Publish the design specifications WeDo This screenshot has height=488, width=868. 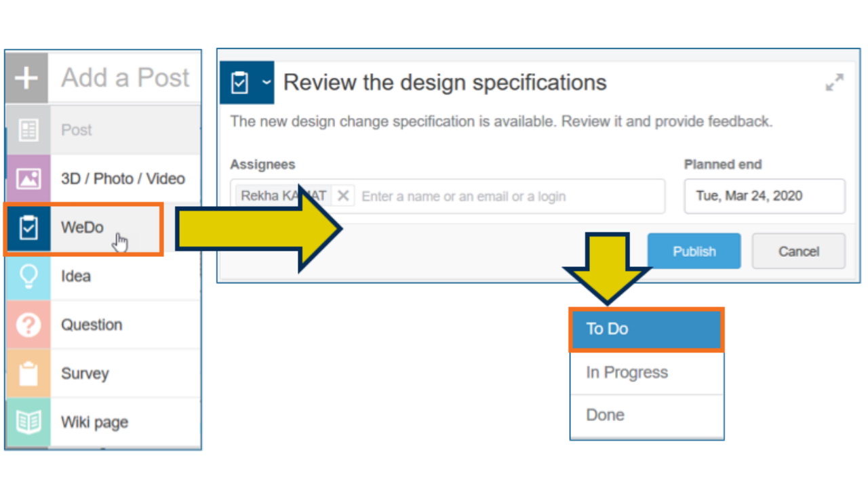click(694, 251)
